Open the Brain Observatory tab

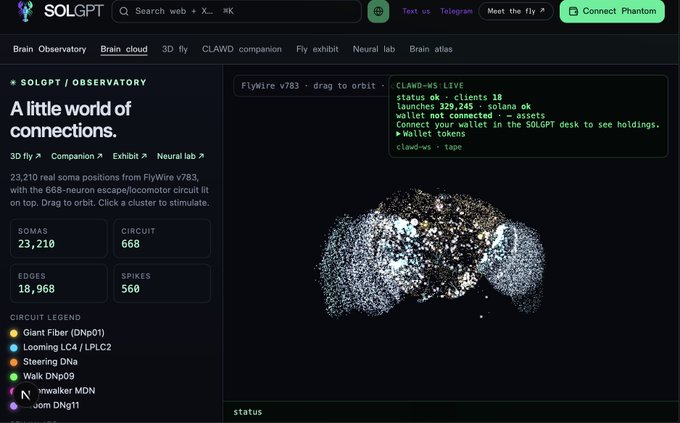49,49
